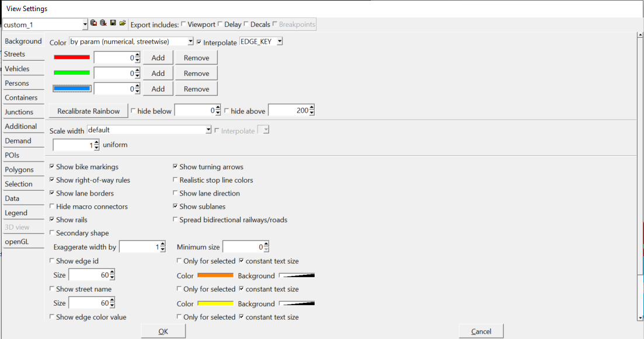Open the yellow street name Color swatch
644x339 pixels.
tap(215, 303)
